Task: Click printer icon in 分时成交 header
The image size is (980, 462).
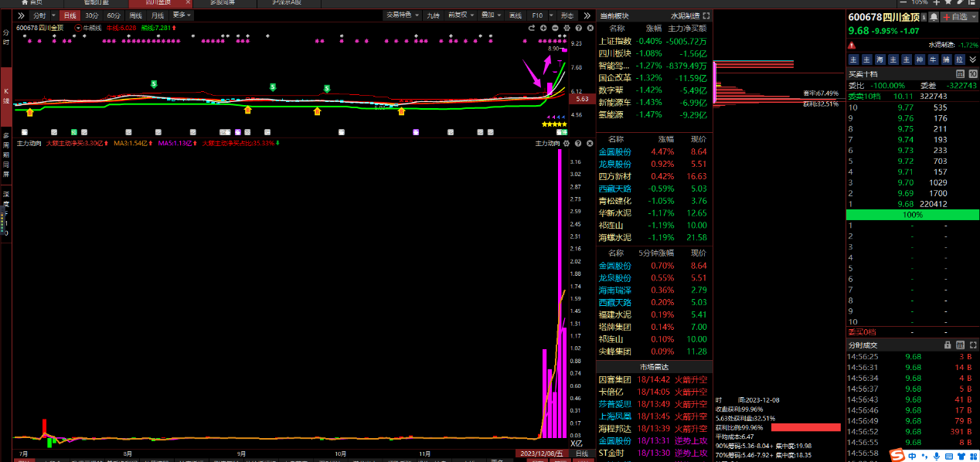Action: pyautogui.click(x=960, y=345)
